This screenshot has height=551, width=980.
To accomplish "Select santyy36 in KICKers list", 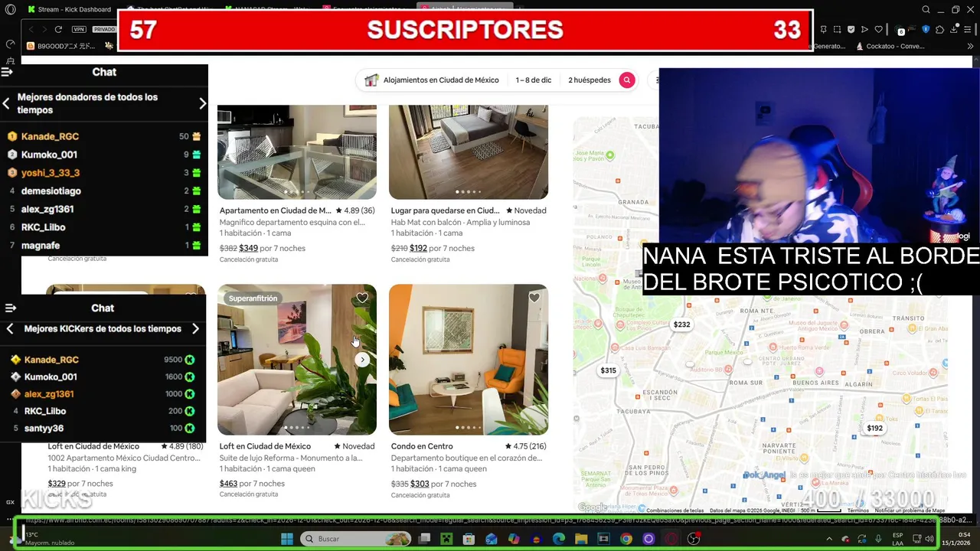I will tap(44, 429).
